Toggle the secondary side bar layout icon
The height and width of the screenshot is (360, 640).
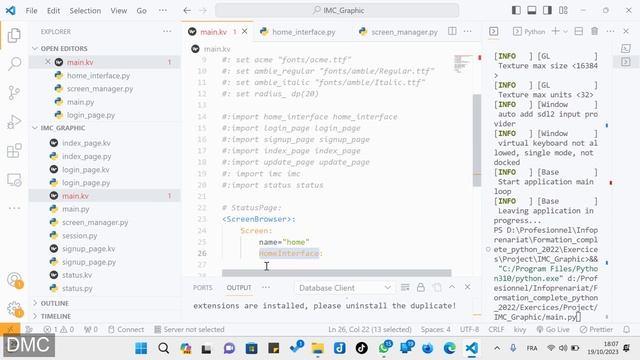[x=547, y=10]
